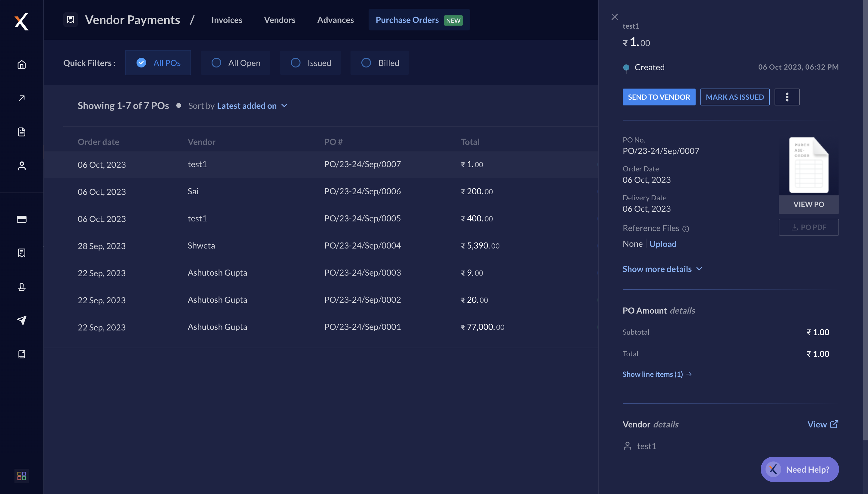Open the person contacts icon in the sidebar

point(22,166)
